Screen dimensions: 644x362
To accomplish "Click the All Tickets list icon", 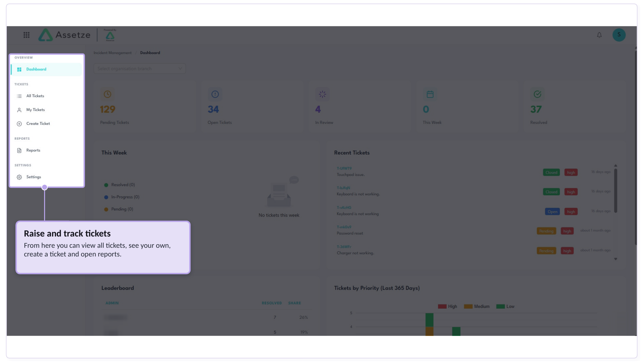I will point(19,96).
